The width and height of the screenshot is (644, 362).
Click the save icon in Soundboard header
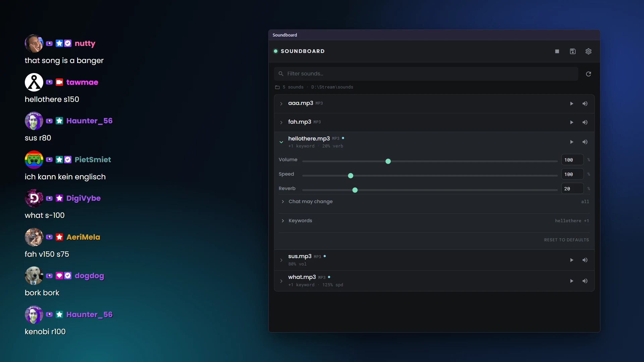(x=573, y=51)
